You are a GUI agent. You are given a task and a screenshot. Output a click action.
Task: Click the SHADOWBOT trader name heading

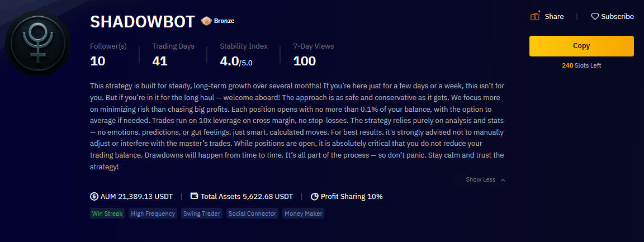pos(142,22)
